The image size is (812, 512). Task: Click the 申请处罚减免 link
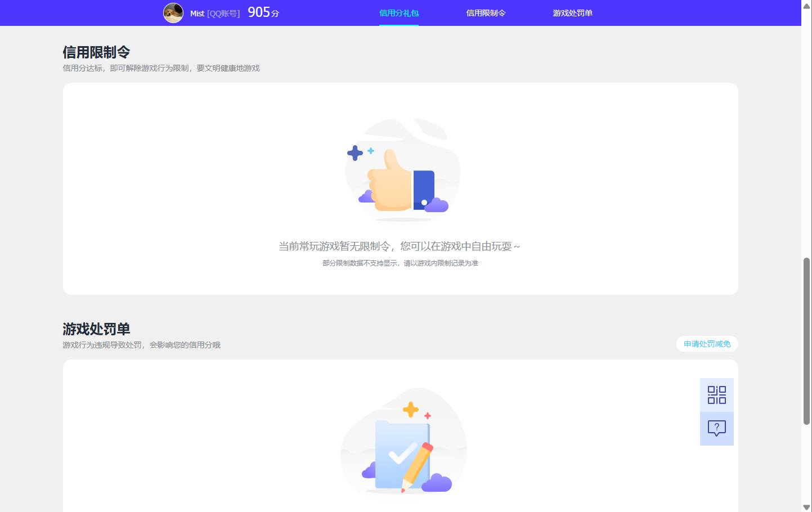pyautogui.click(x=707, y=344)
